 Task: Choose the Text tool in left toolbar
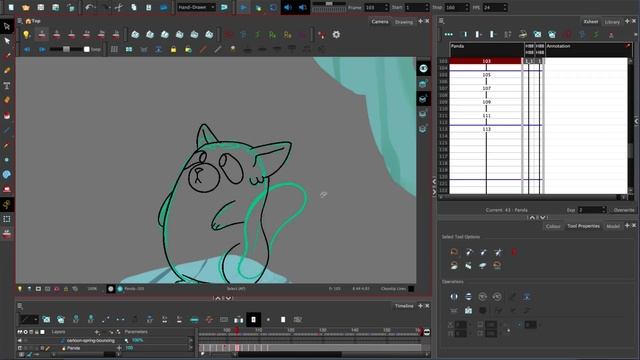pyautogui.click(x=7, y=86)
